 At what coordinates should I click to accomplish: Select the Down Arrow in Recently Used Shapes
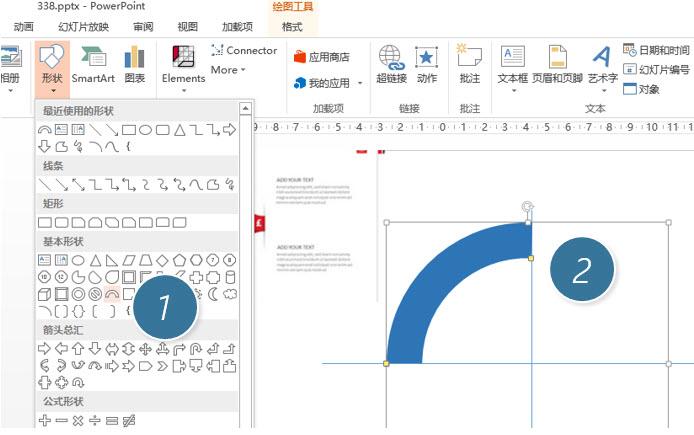(45, 146)
